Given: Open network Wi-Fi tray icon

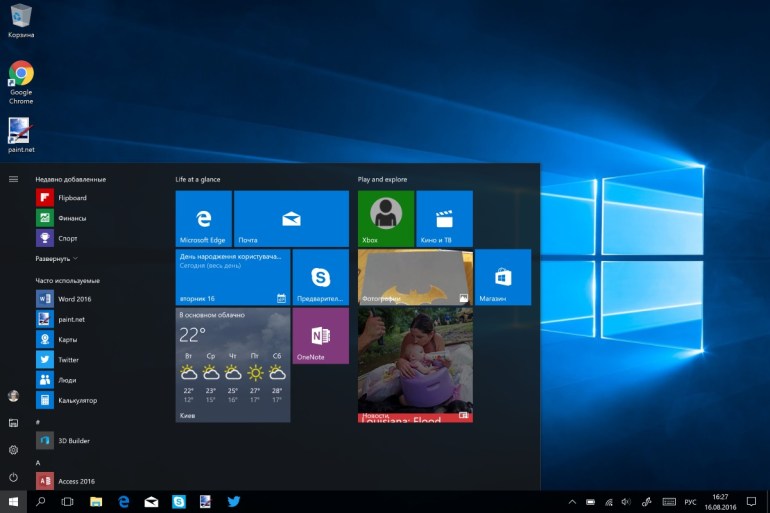Looking at the screenshot, I should pos(609,502).
